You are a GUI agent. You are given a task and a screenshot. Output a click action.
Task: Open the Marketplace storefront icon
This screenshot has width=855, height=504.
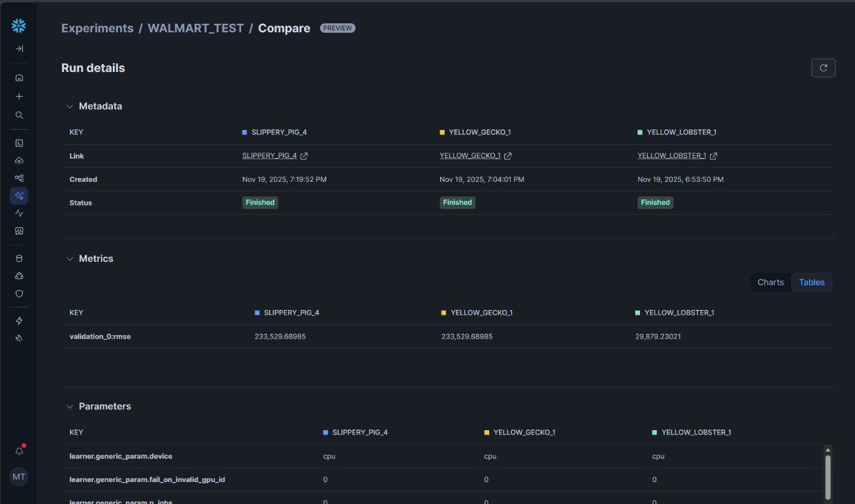19,231
